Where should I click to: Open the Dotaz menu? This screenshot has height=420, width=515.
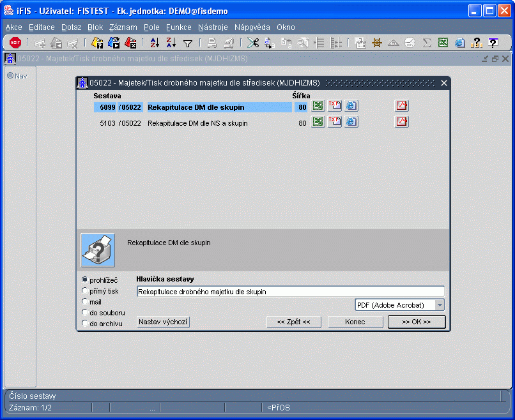[72, 27]
